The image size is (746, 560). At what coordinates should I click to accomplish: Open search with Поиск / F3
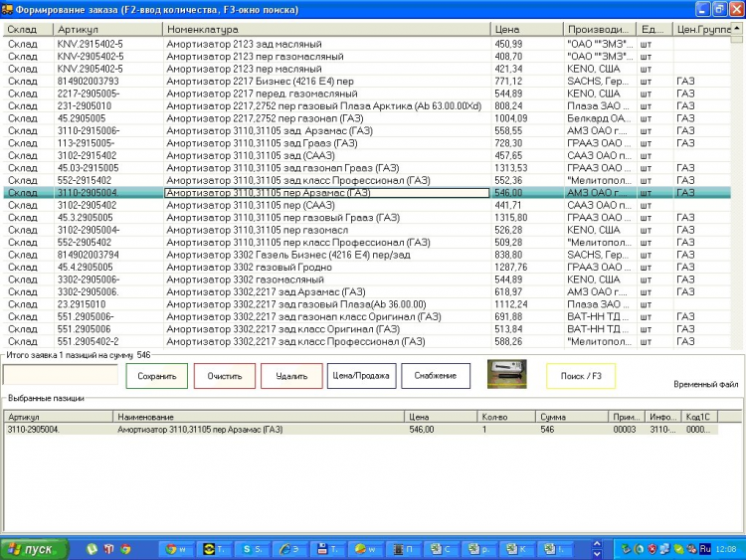tap(581, 376)
